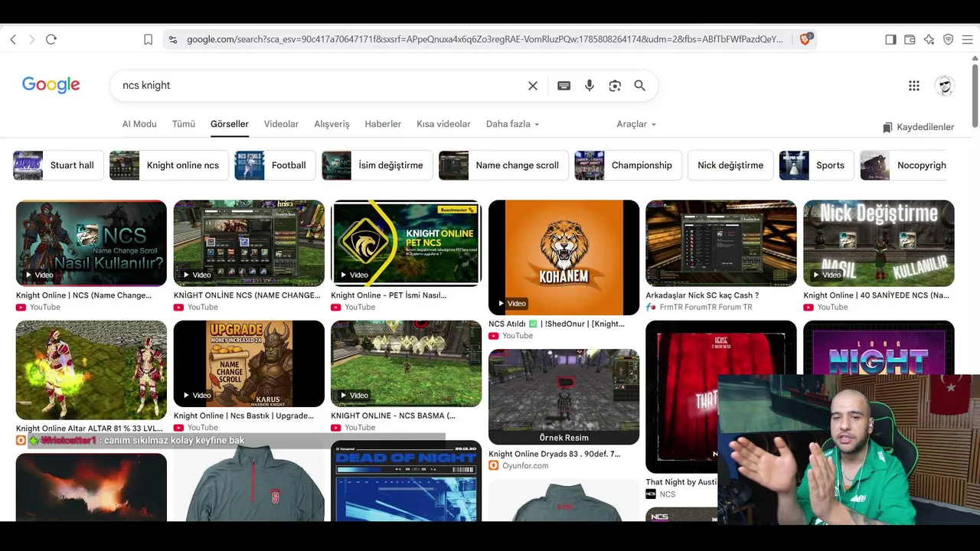Open "Arkadaşlar Nick SC kaç Cash ?" title
Viewport: 980px width, 551px height.
click(702, 295)
